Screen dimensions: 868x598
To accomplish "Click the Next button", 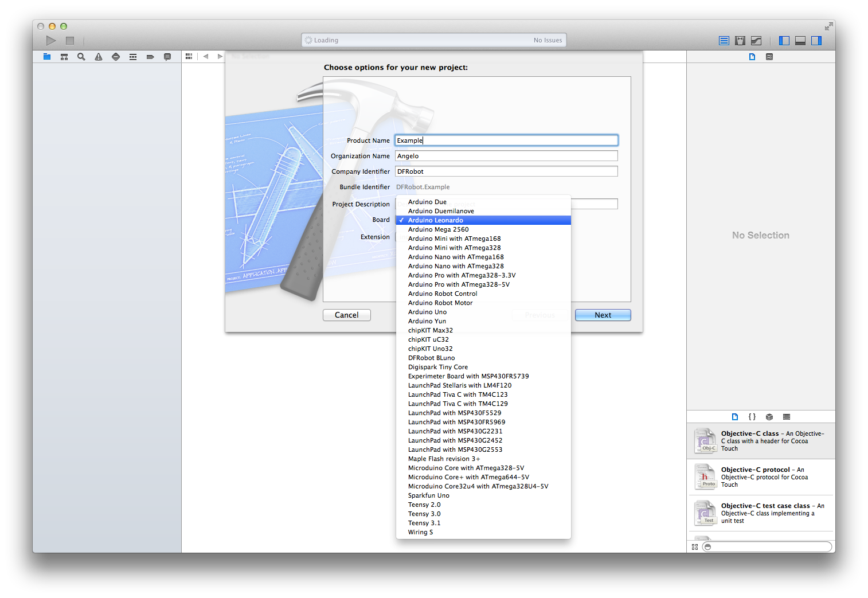I will [603, 315].
